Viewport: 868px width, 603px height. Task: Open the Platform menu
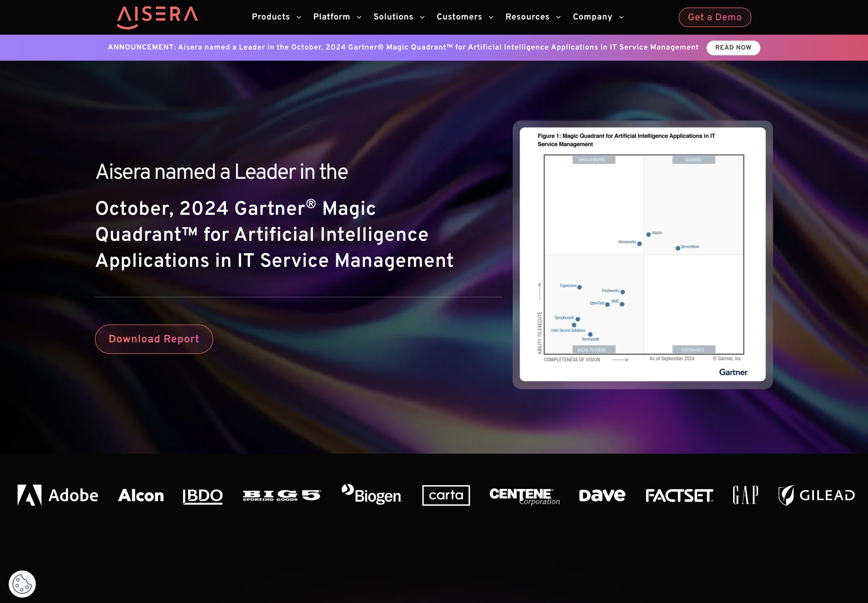click(332, 17)
